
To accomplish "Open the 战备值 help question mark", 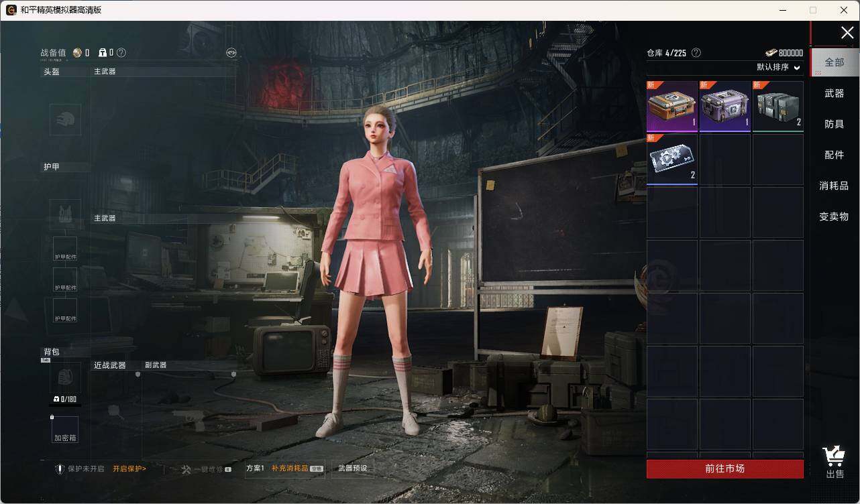I will click(x=121, y=52).
